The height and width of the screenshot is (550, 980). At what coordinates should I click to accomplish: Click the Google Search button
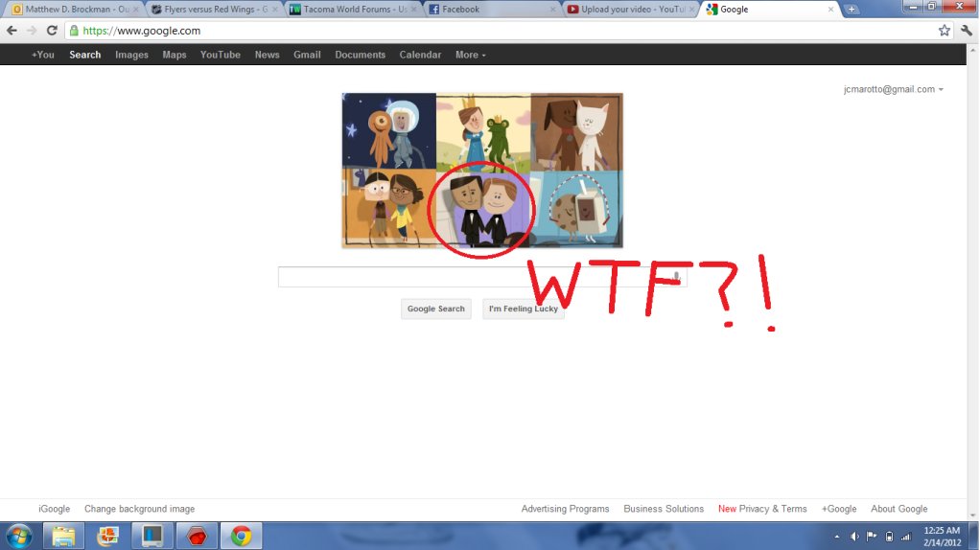[435, 309]
